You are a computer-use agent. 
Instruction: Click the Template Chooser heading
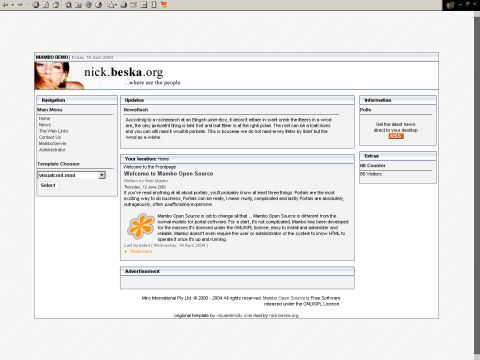click(x=59, y=164)
